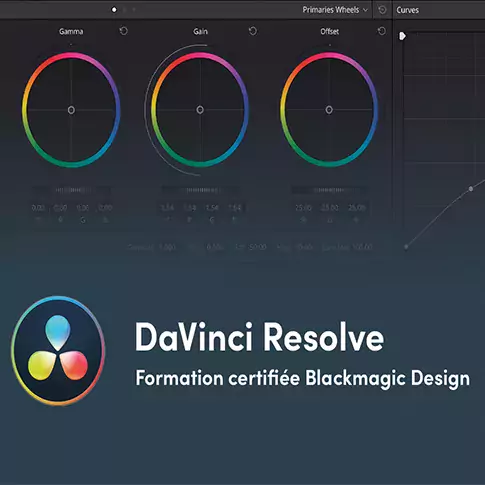Click the curves playhead arrow icon
485x485 pixels.
pos(402,36)
